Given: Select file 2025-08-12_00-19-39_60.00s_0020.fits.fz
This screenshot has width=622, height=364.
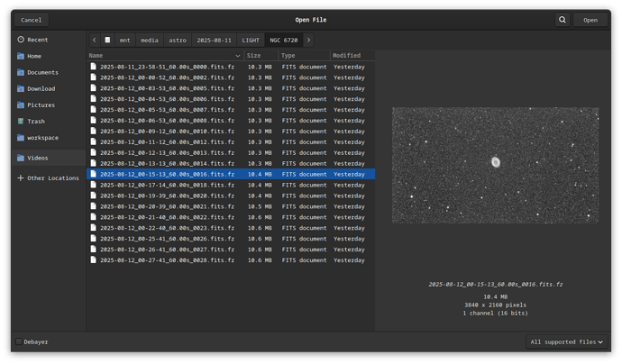Looking at the screenshot, I should tap(231, 196).
